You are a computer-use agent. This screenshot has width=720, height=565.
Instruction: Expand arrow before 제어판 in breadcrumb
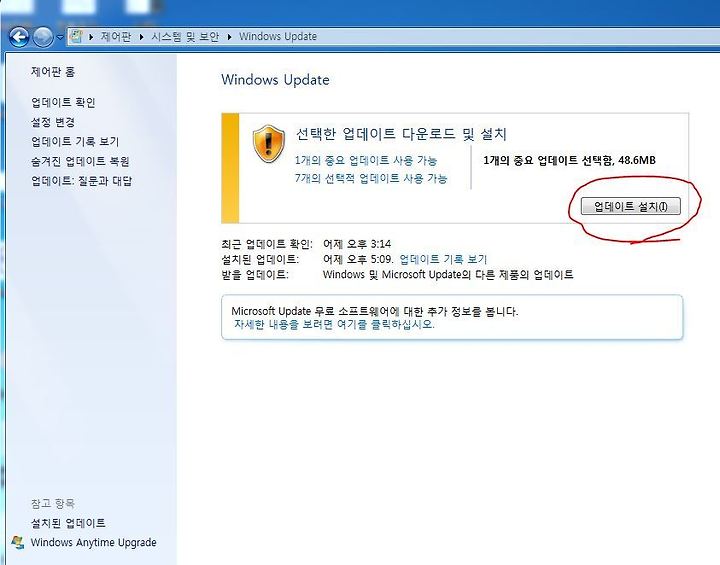(x=91, y=37)
